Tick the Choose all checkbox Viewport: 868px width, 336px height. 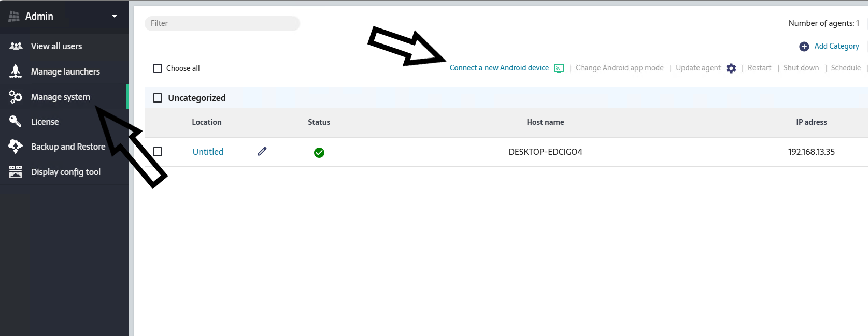(x=158, y=68)
